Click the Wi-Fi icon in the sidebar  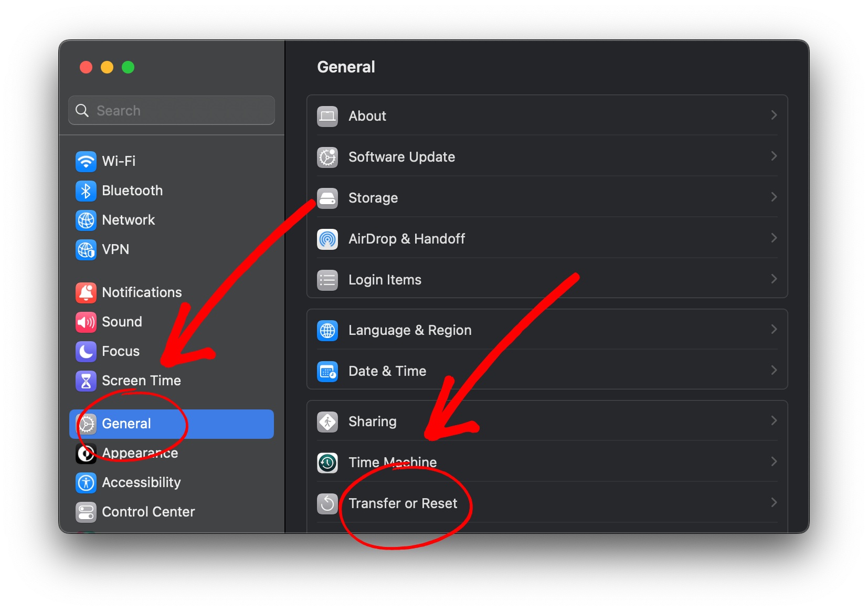[86, 161]
